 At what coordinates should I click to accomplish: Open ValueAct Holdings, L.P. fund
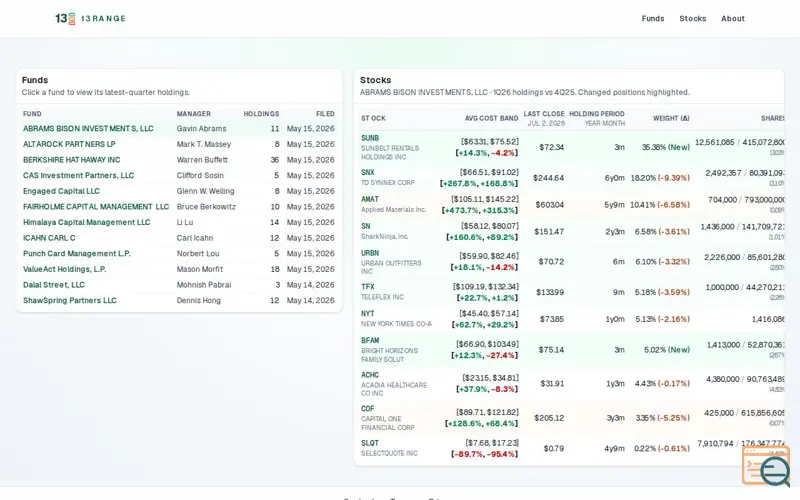point(64,269)
